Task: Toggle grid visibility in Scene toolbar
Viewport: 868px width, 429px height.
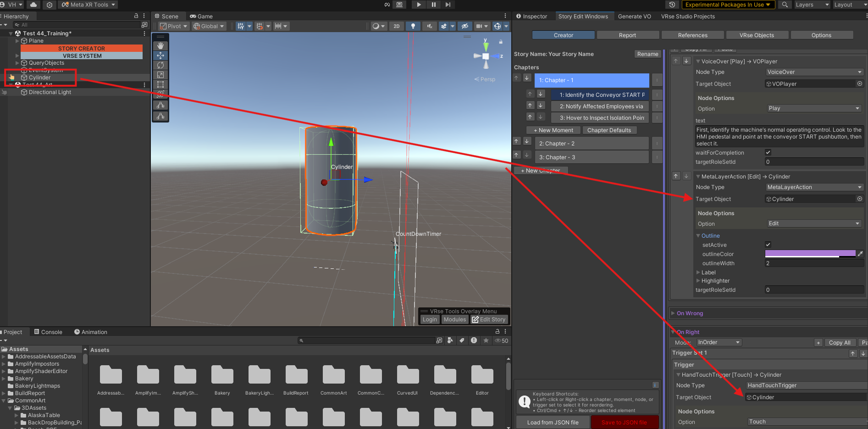Action: (x=241, y=26)
